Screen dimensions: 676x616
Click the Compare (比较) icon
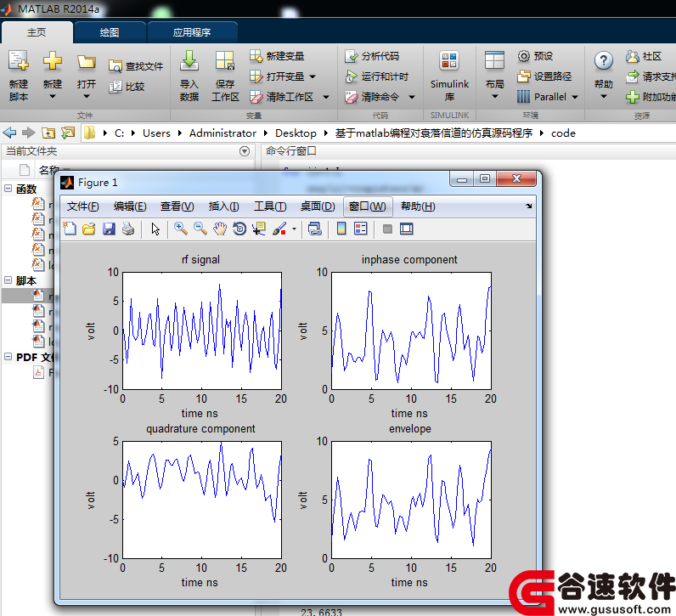pyautogui.click(x=115, y=87)
